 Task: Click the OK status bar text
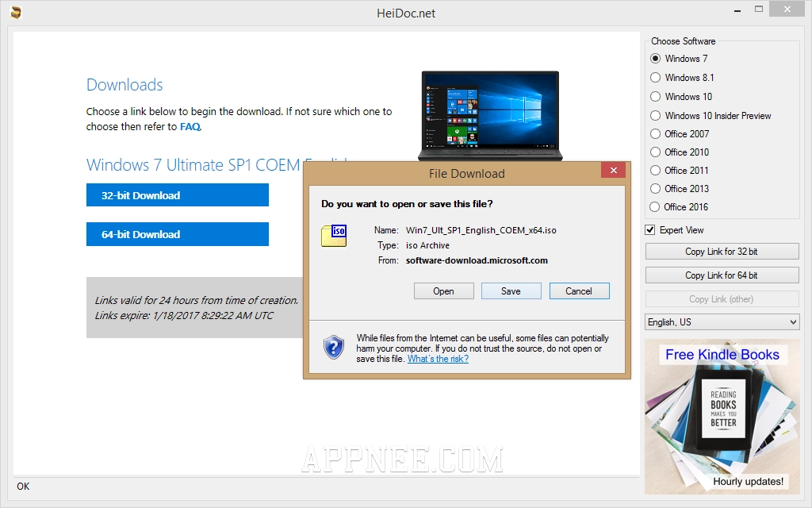click(23, 487)
